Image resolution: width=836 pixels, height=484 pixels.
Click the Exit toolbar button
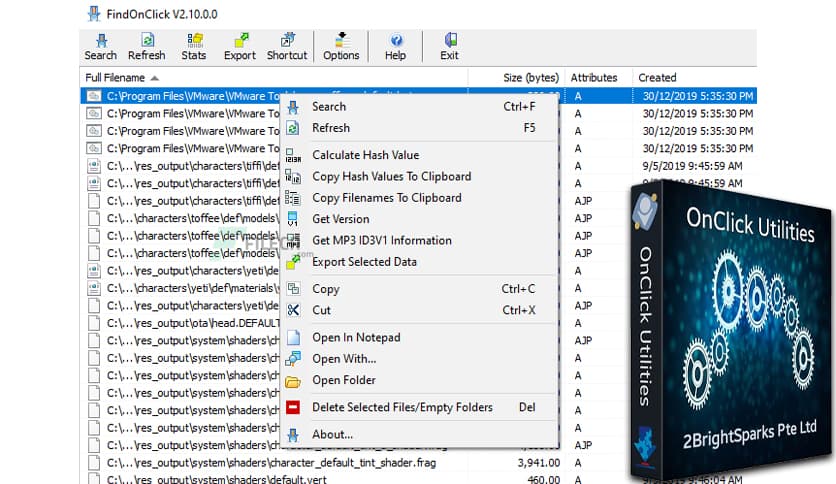[x=449, y=47]
